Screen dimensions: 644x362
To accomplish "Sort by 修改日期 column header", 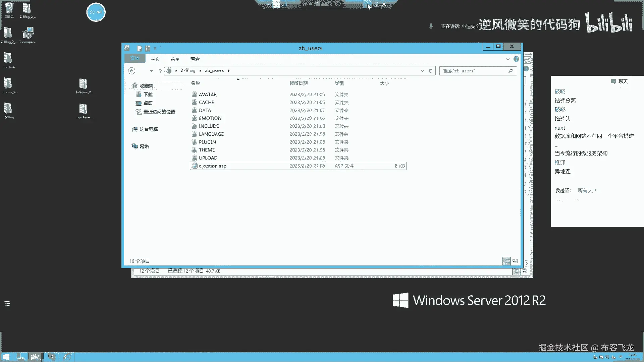I will click(x=299, y=83).
